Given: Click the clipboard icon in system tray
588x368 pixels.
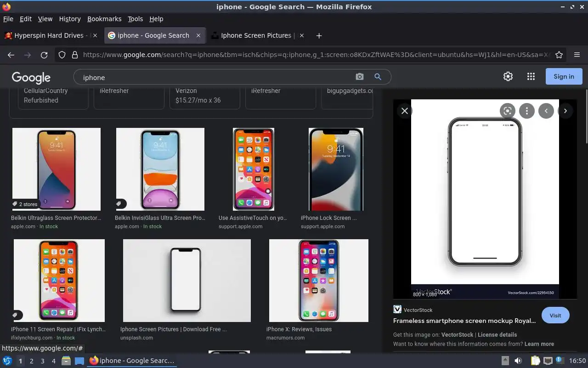Looking at the screenshot, I should (x=535, y=361).
